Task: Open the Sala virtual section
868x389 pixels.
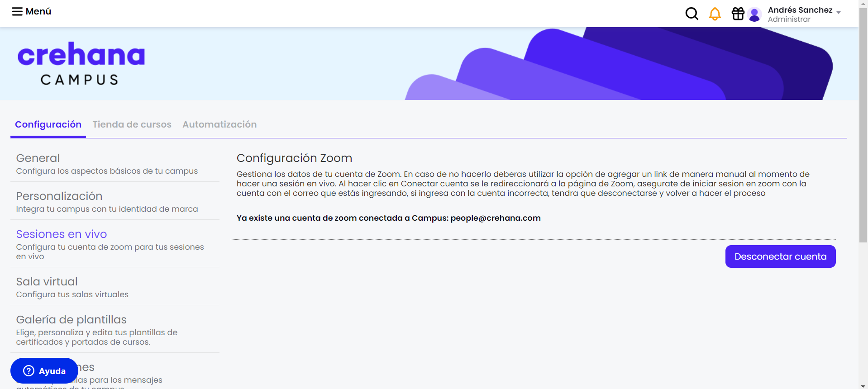Action: pos(115,287)
